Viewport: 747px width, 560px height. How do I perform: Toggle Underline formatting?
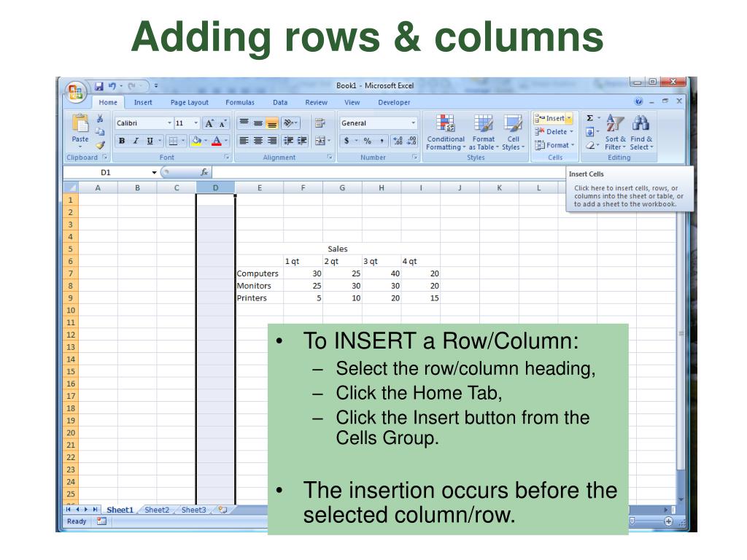tap(150, 141)
